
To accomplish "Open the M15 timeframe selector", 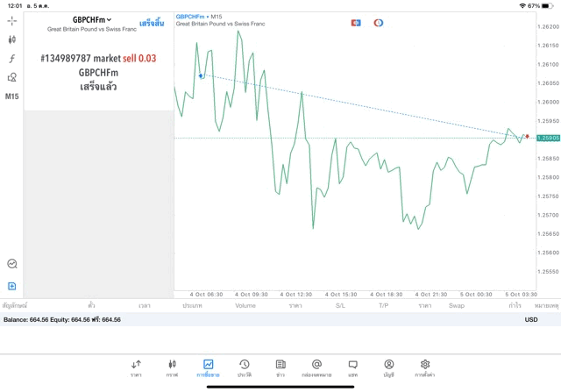I will coord(11,96).
